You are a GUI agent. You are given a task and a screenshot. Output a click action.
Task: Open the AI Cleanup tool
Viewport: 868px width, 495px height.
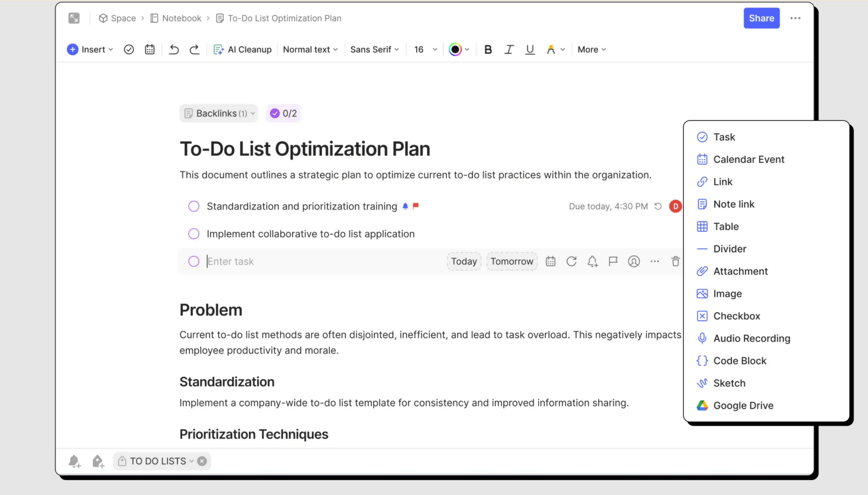(x=242, y=49)
